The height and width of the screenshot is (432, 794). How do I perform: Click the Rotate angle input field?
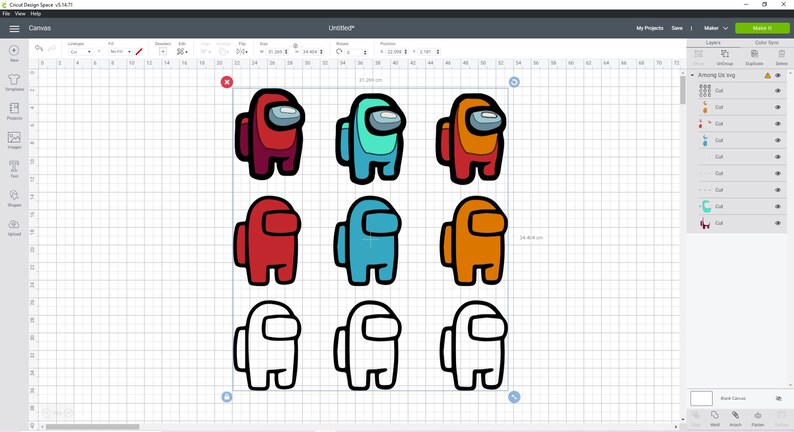click(356, 52)
